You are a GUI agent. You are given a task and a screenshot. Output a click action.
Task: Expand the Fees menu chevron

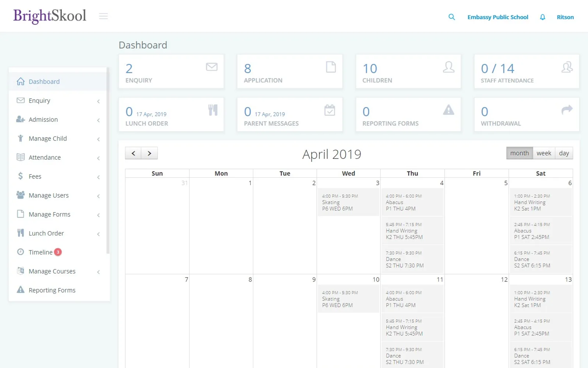pyautogui.click(x=98, y=177)
